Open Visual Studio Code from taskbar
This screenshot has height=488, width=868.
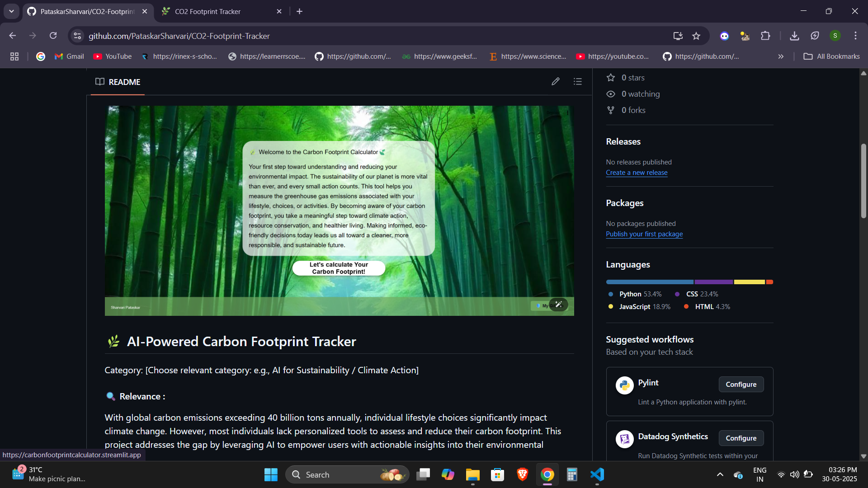[597, 474]
